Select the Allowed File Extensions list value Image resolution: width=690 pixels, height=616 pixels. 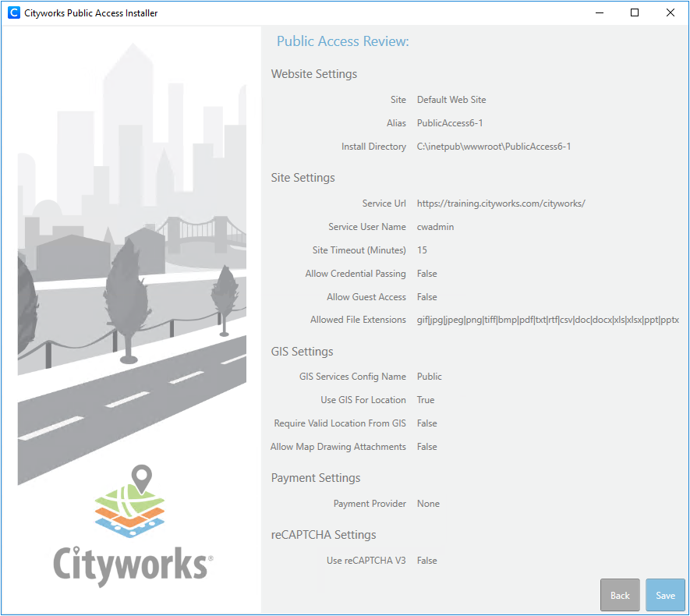point(547,320)
